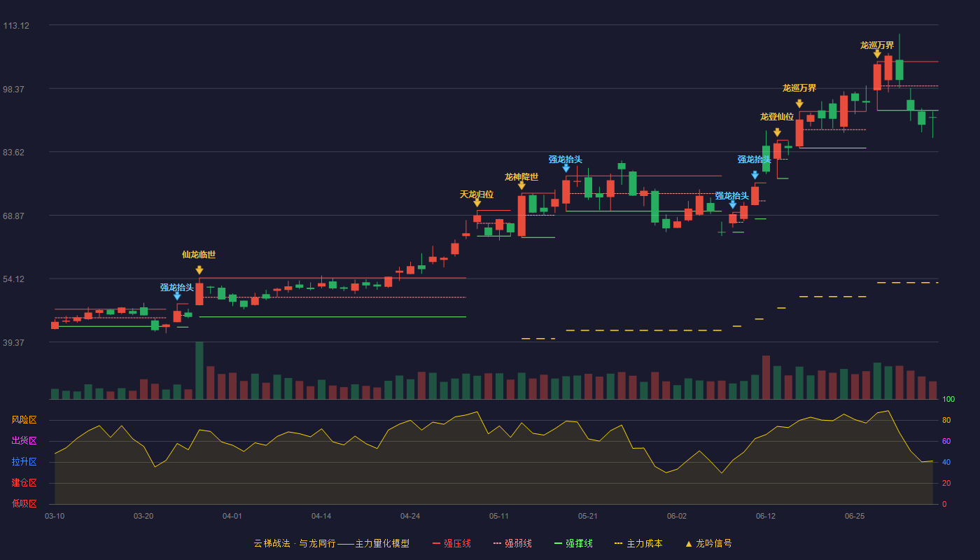Click the 低吸区 zone label

24,503
